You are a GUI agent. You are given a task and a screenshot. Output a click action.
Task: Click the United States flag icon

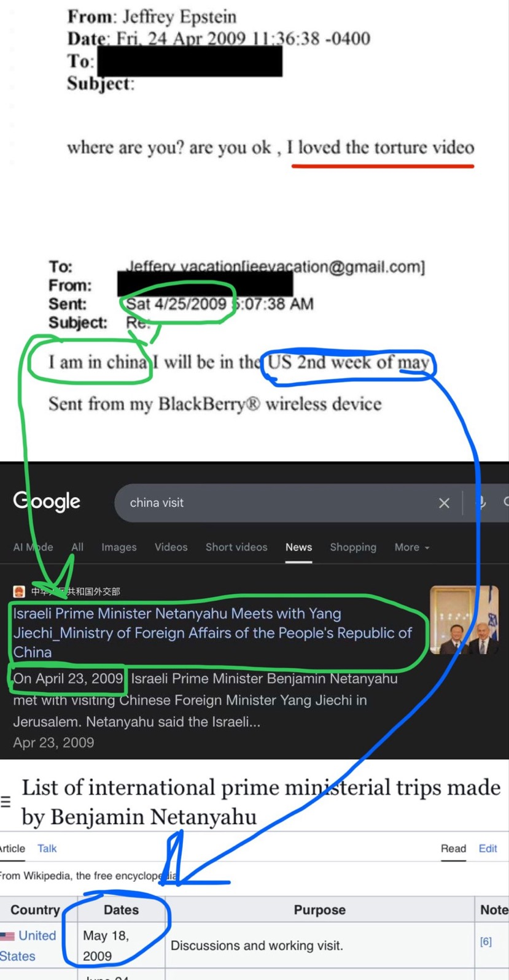[7, 936]
